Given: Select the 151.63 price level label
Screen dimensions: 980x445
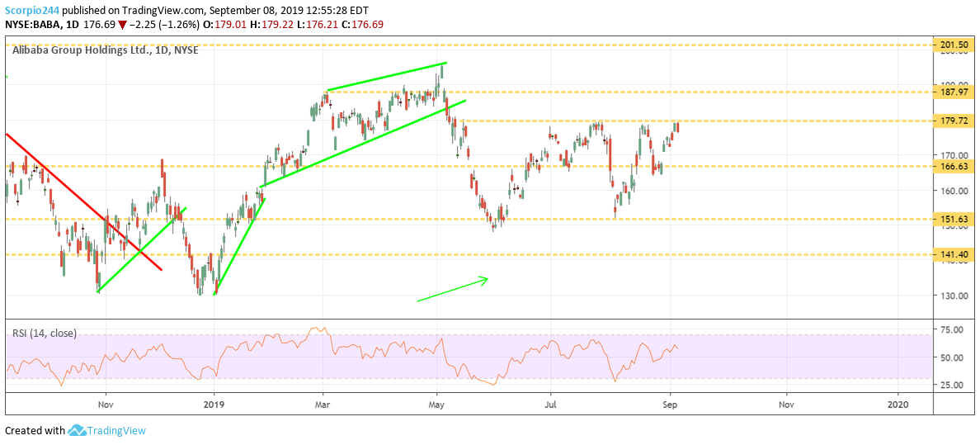Looking at the screenshot, I should point(954,220).
